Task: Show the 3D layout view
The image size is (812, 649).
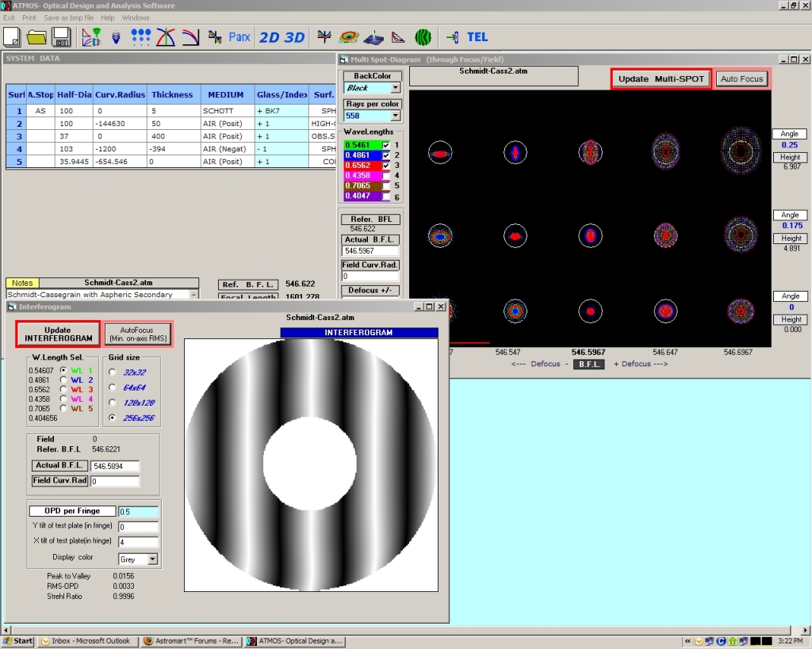Action: (x=295, y=37)
